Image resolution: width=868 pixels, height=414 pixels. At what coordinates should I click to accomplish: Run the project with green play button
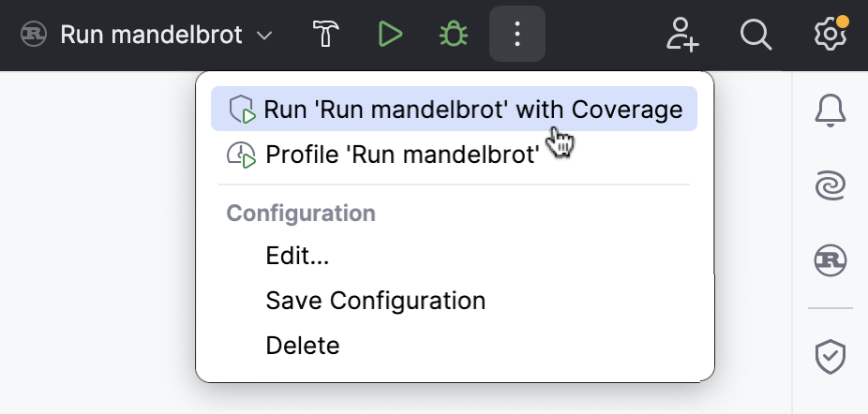(x=390, y=36)
